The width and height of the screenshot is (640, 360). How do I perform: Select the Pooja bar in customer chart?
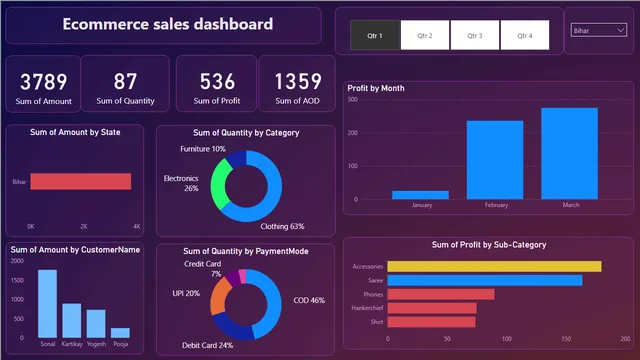tap(120, 333)
